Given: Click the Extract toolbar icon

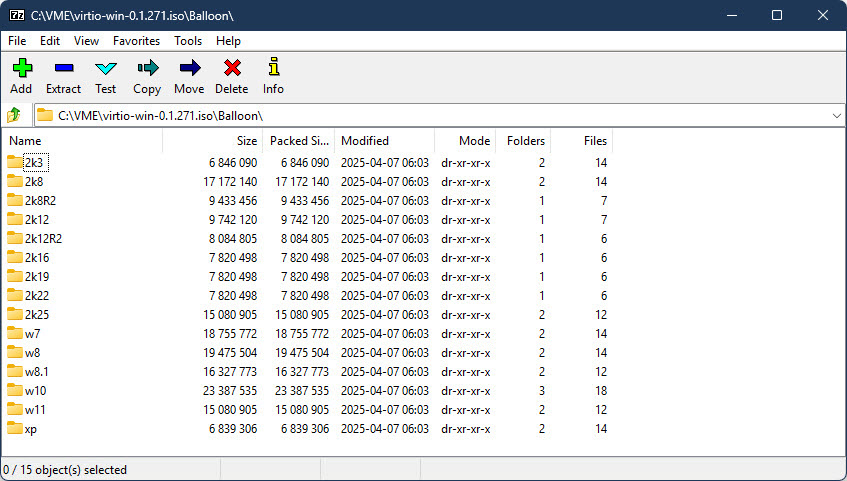Looking at the screenshot, I should pyautogui.click(x=63, y=69).
